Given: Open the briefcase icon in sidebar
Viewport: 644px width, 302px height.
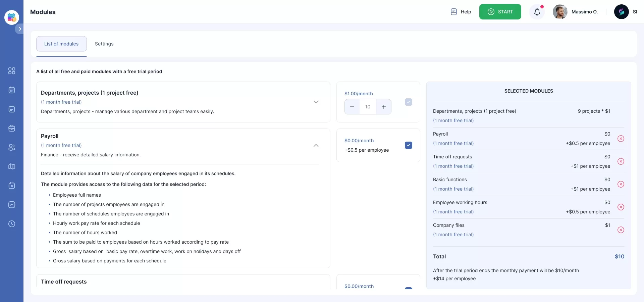Looking at the screenshot, I should (x=12, y=128).
